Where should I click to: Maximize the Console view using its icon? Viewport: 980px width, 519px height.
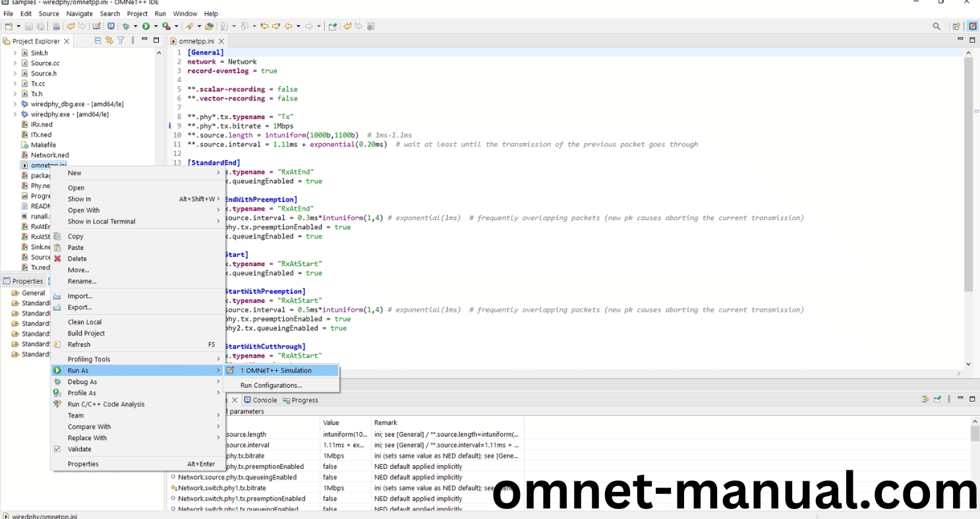click(971, 398)
